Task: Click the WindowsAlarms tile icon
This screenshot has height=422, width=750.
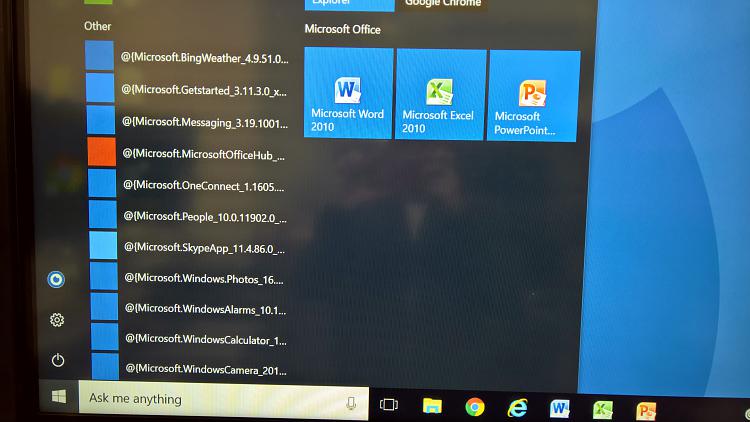Action: (104, 307)
